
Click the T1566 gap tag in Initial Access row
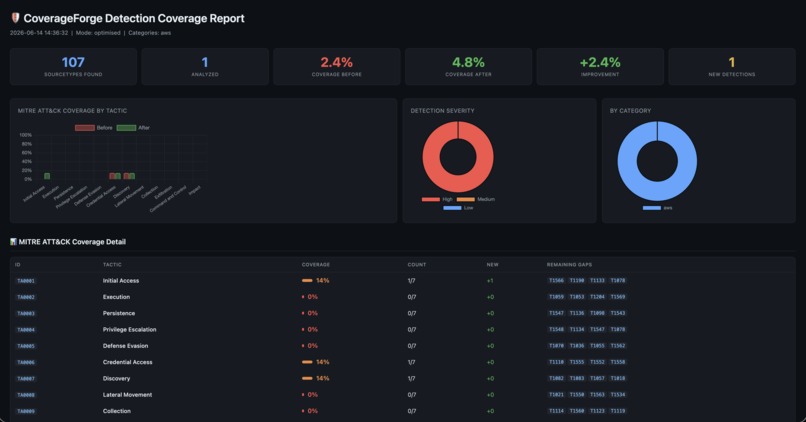pos(556,281)
